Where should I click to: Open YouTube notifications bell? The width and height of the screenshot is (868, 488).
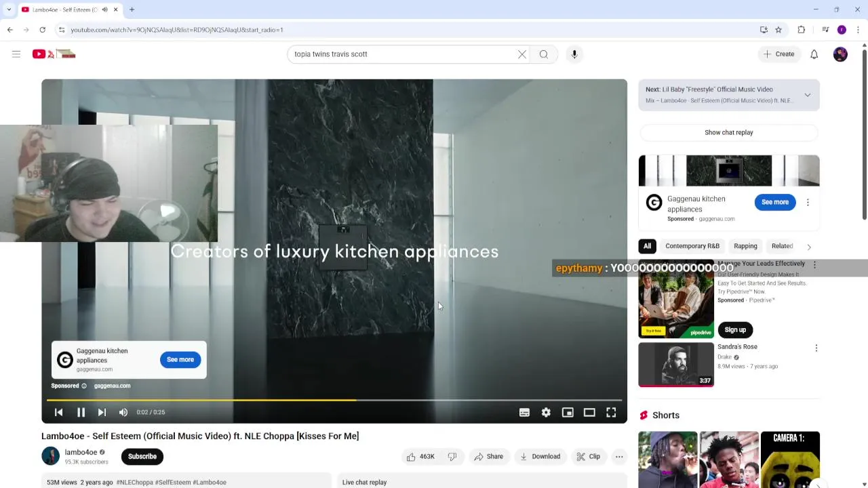(x=814, y=54)
